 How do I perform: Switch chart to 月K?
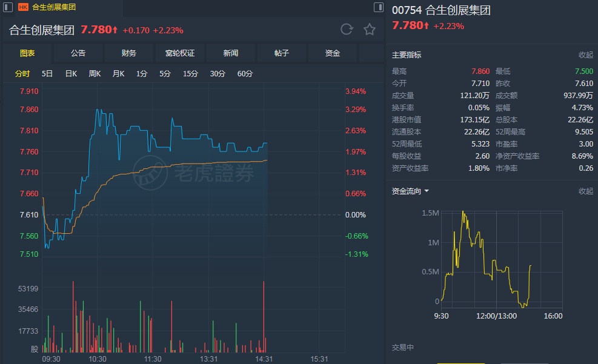(x=118, y=73)
